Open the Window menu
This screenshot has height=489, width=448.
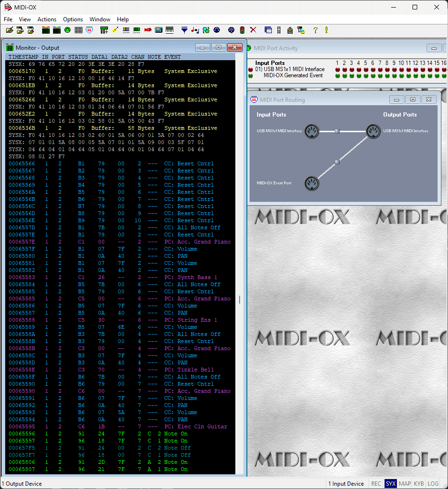click(x=100, y=19)
